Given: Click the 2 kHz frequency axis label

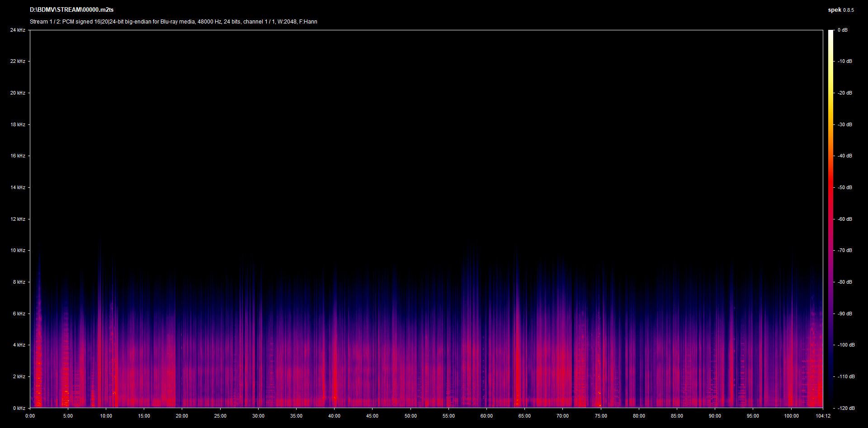Looking at the screenshot, I should tap(19, 376).
